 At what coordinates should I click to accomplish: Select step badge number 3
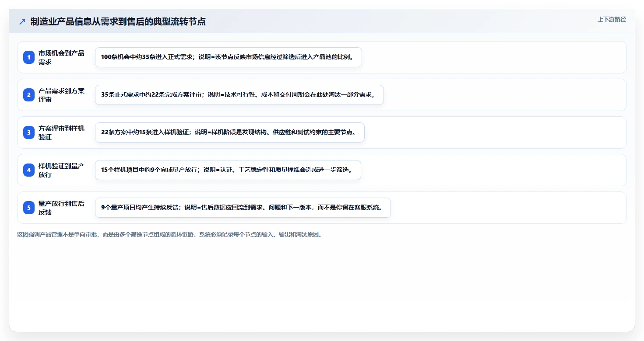pos(29,132)
